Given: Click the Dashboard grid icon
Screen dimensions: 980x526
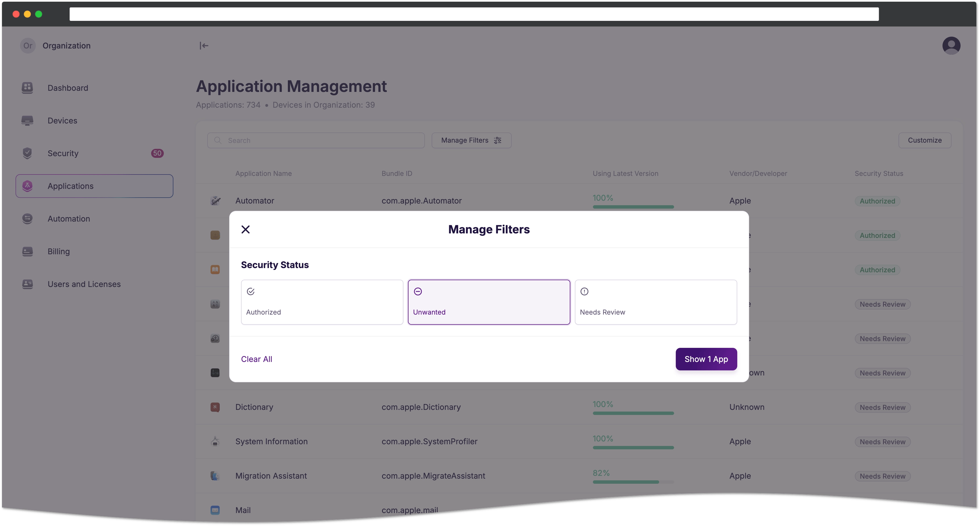Looking at the screenshot, I should pos(27,88).
